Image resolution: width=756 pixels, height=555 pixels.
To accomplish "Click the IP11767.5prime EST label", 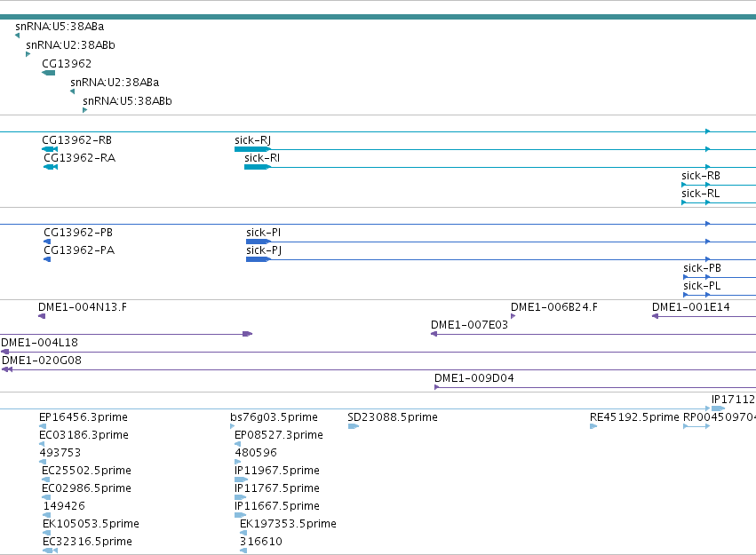I will [x=277, y=488].
